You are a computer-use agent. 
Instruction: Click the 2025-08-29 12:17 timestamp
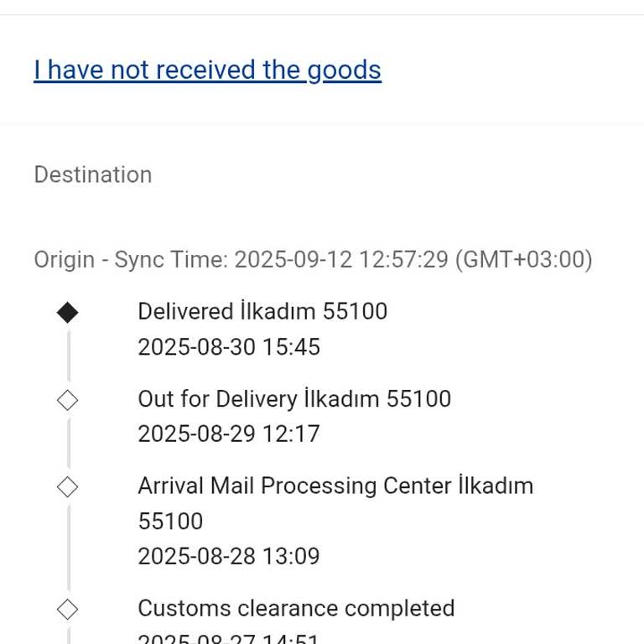[x=229, y=434]
